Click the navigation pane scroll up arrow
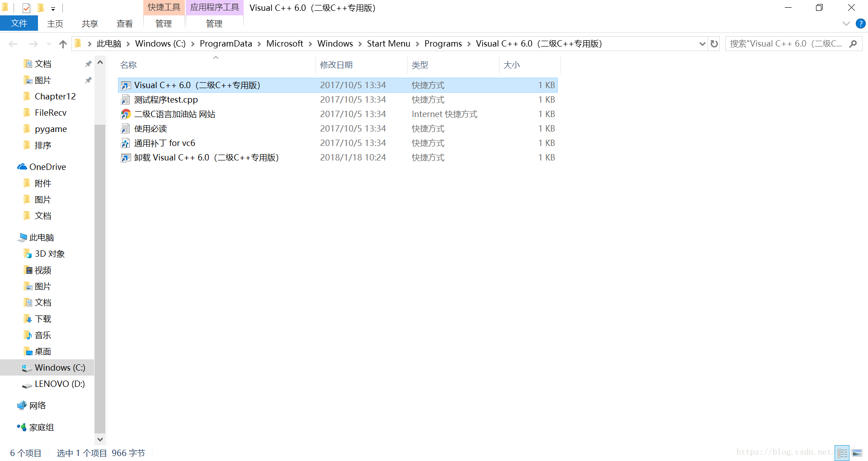The width and height of the screenshot is (868, 461). pyautogui.click(x=100, y=62)
